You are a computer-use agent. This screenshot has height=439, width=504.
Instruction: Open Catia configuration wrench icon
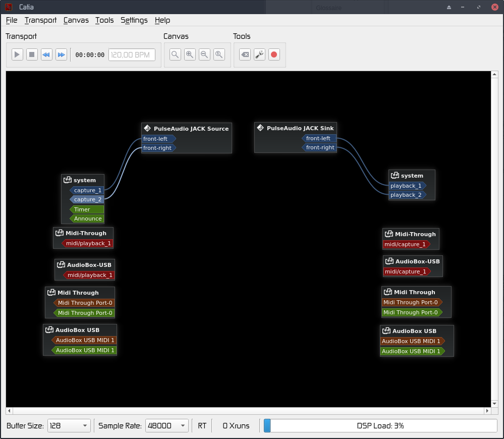259,54
